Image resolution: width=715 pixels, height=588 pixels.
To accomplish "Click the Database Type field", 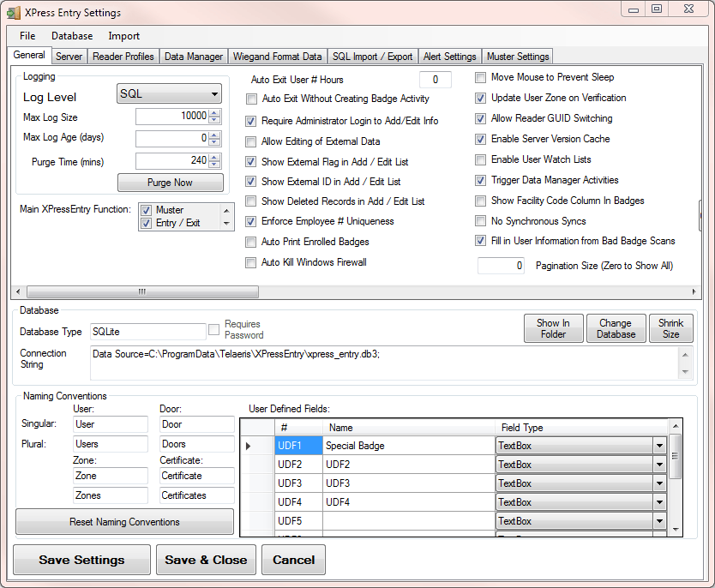I will (147, 332).
